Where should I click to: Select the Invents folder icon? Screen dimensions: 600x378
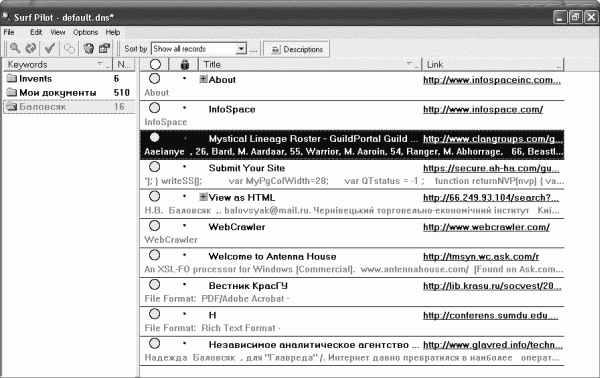12,78
